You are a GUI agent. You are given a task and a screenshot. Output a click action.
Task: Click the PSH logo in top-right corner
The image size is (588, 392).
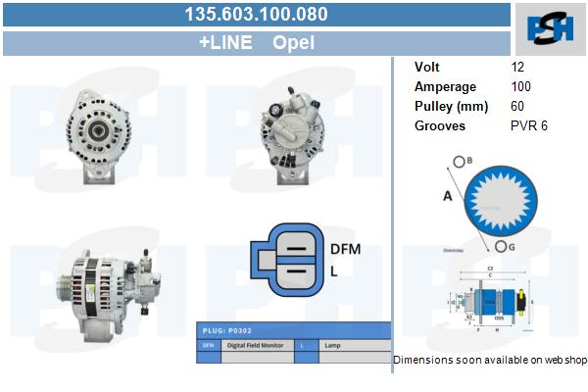[x=551, y=29]
